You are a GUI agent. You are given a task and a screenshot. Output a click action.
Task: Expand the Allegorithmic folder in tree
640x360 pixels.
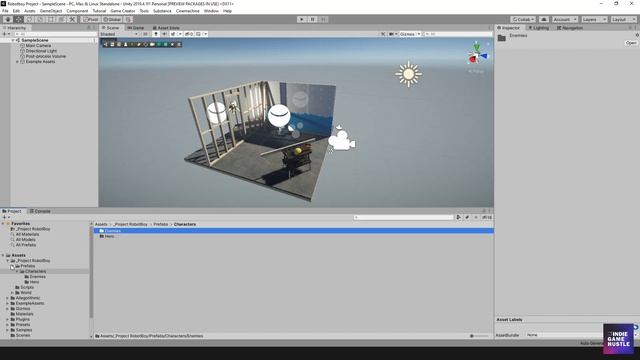(x=7, y=298)
